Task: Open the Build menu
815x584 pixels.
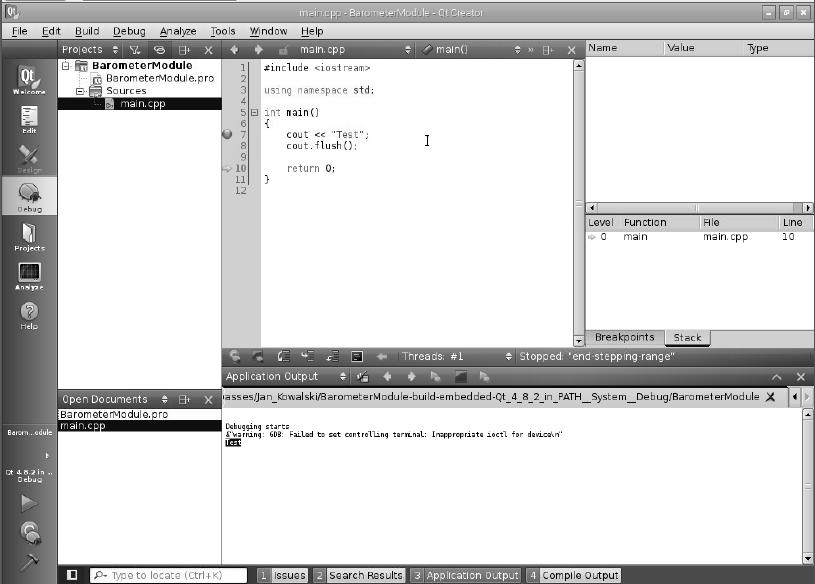Action: point(87,31)
